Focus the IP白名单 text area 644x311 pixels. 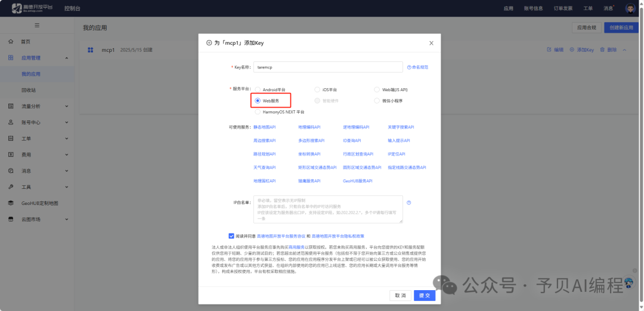[328, 209]
